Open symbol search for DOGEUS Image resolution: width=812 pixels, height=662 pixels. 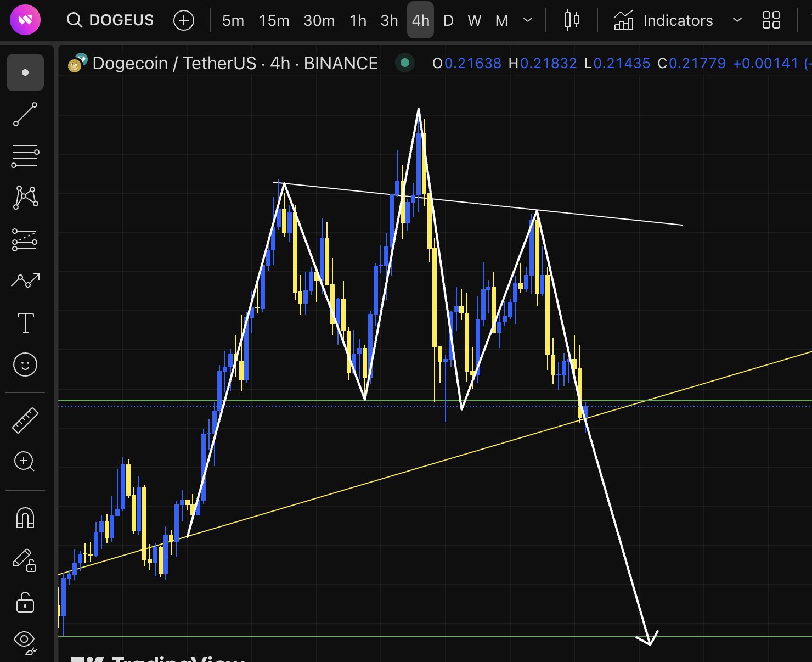[110, 20]
